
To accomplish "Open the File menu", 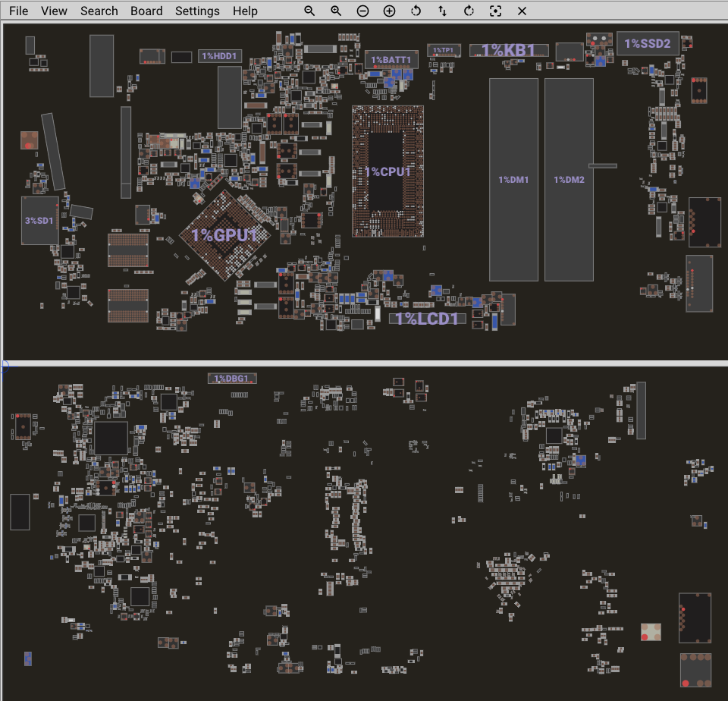I will 18,11.
